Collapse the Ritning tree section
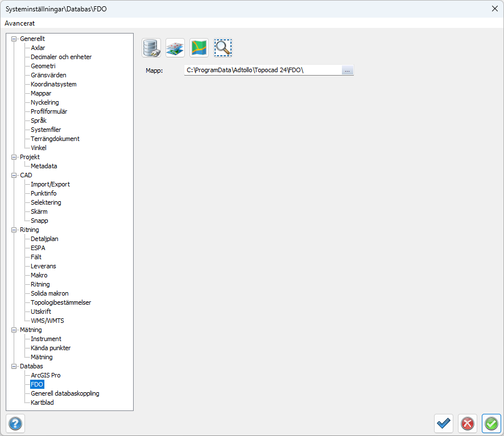The image size is (504, 436). [14, 230]
